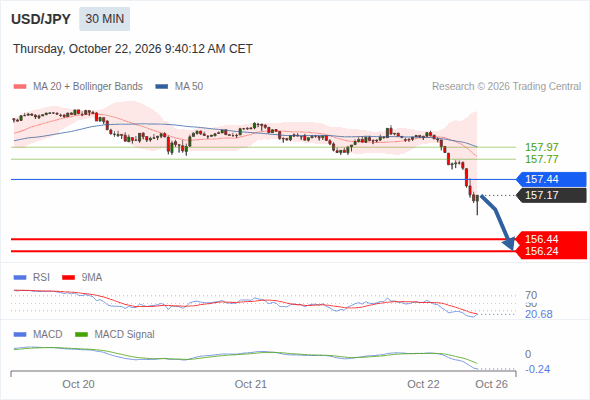Click the Oct 26 date axis label
Image resolution: width=590 pixels, height=400 pixels.
pyautogui.click(x=491, y=384)
